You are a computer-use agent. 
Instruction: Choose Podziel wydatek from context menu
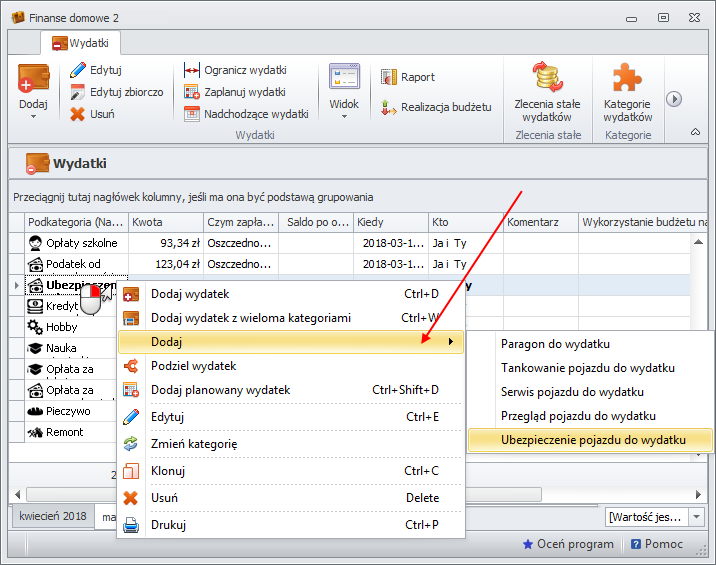[193, 366]
